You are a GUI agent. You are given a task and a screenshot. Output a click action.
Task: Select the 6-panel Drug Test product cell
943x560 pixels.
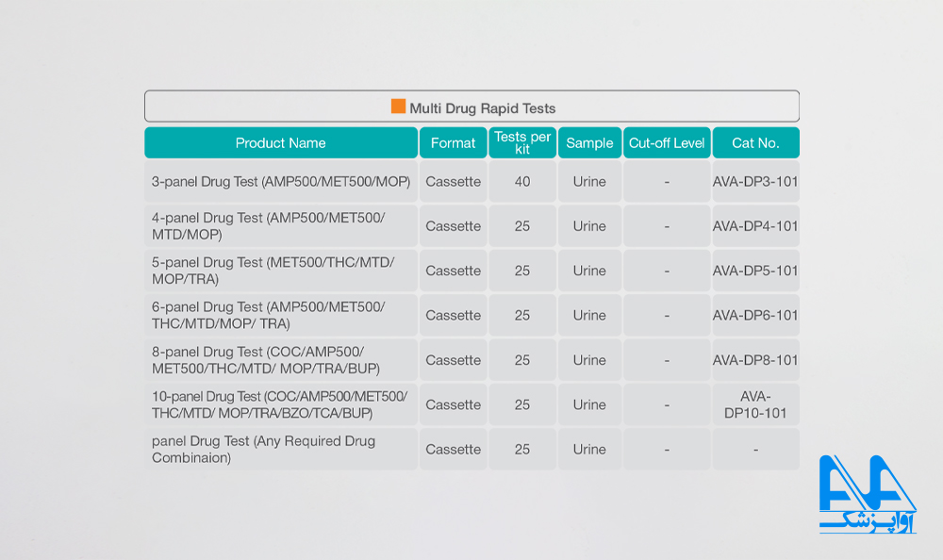pos(281,315)
